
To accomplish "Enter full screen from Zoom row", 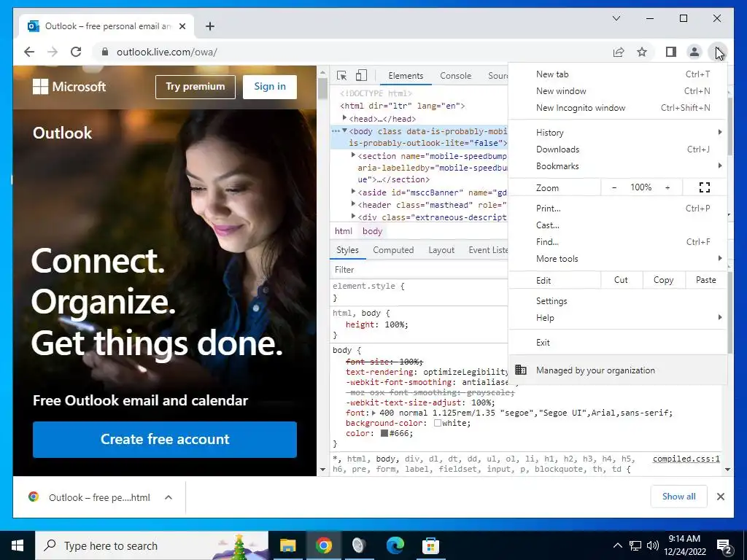I will coord(704,187).
